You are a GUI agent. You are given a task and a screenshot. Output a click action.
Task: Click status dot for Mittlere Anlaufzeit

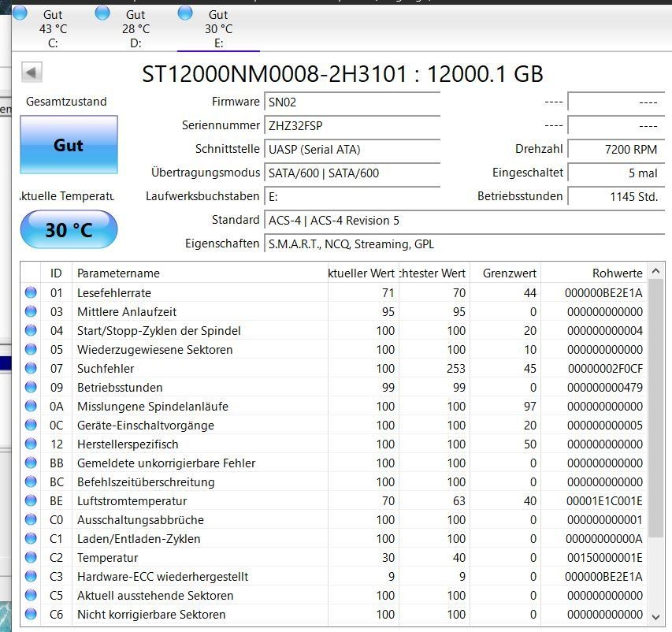pyautogui.click(x=31, y=311)
